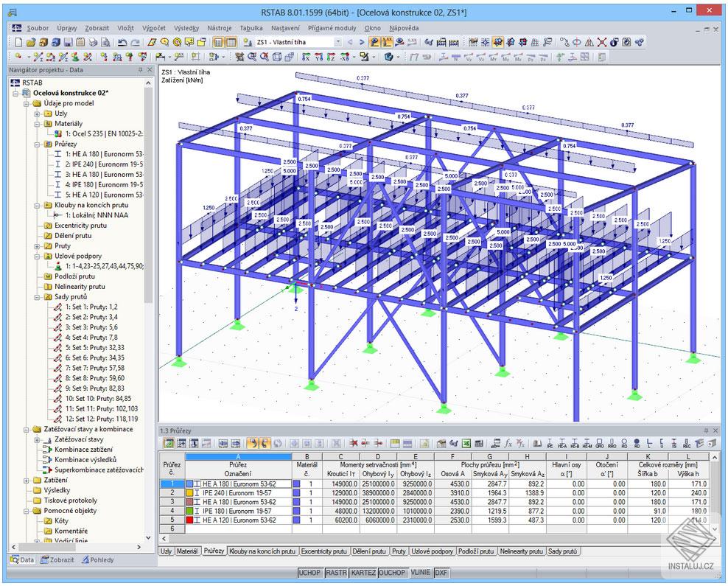Pin the project navigator panel
Image resolution: width=728 pixels, height=586 pixels.
tap(140, 69)
